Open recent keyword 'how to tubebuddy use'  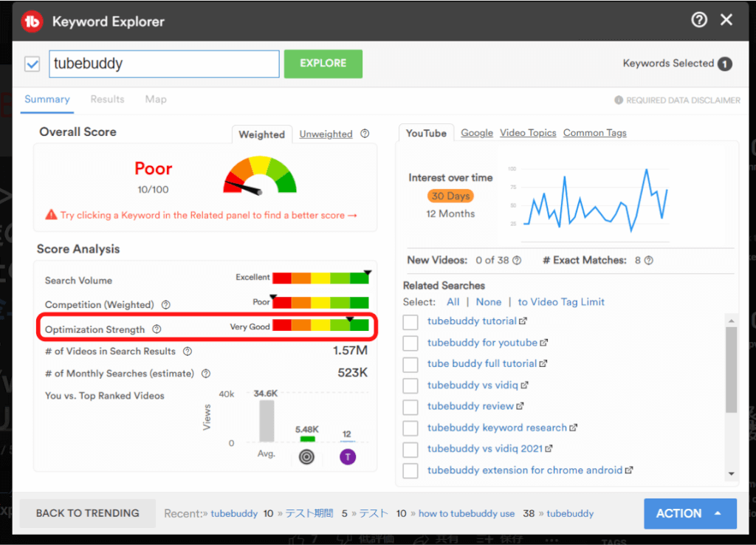467,513
